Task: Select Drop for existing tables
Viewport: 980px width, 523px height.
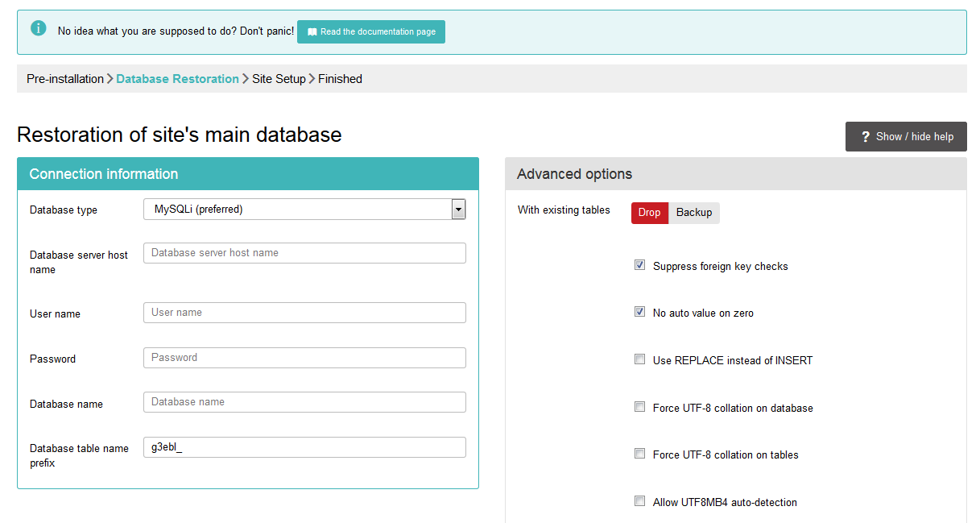Action: [x=649, y=213]
